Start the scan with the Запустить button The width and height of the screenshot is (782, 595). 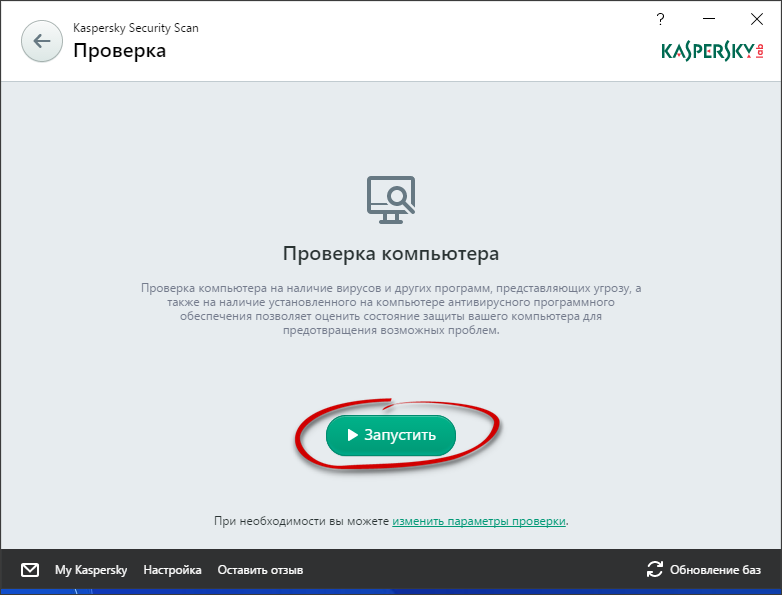[x=391, y=436]
